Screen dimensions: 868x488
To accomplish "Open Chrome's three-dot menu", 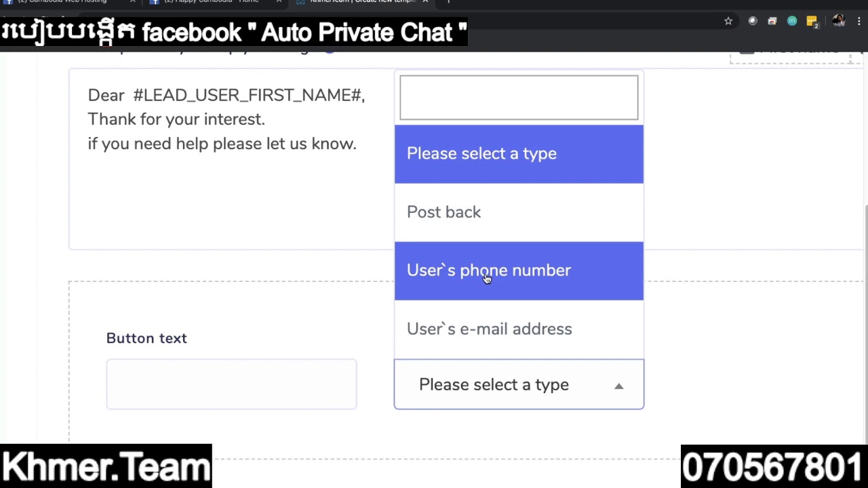I will (x=859, y=21).
